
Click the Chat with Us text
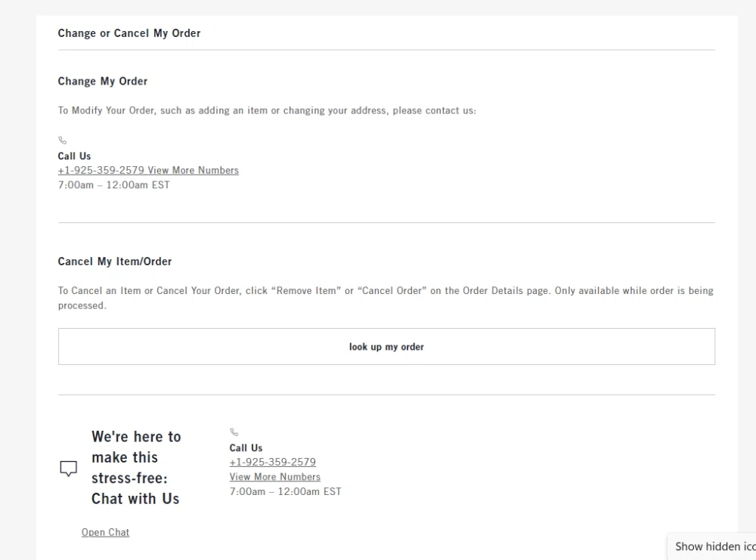[135, 498]
